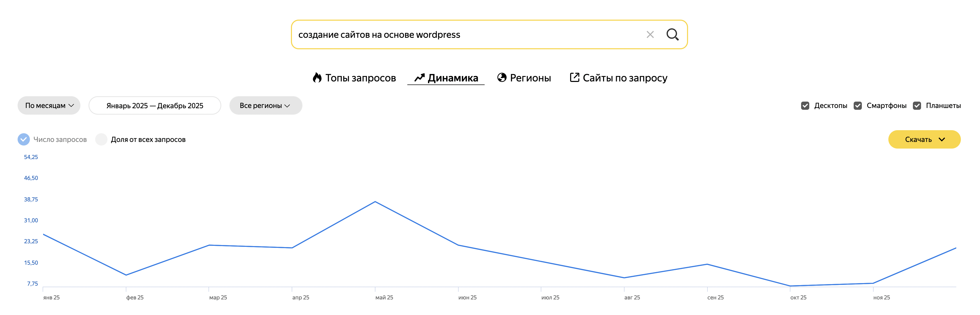The image size is (980, 315).
Task: Click the chevron arrow on Скачать button
Action: 942,140
